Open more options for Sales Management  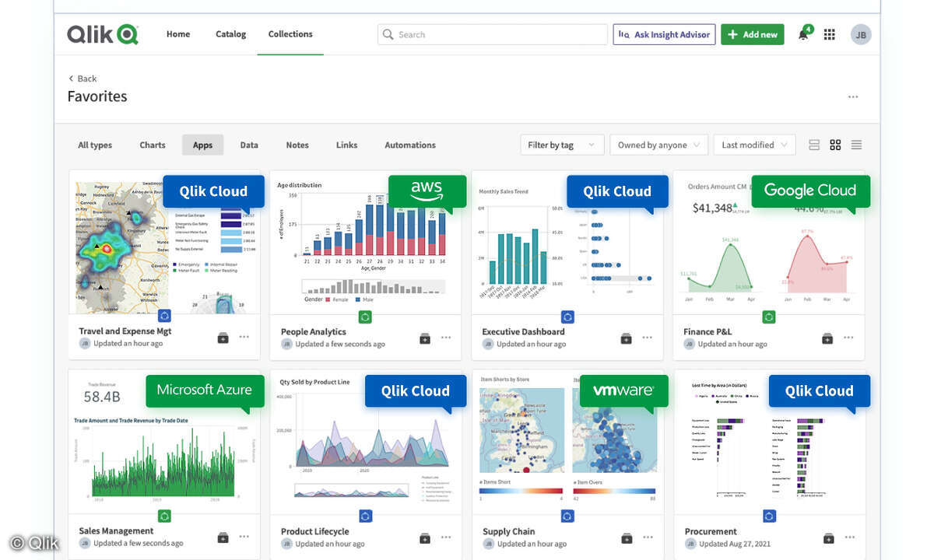[244, 537]
